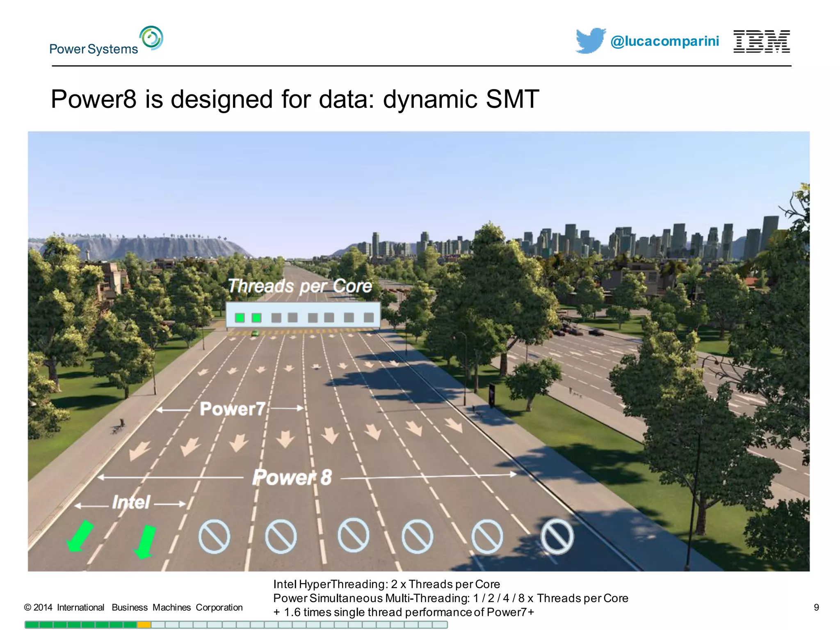
Task: Click the 'Intel HyperThreading: 2 x Threads per Core' line
Action: pos(387,584)
